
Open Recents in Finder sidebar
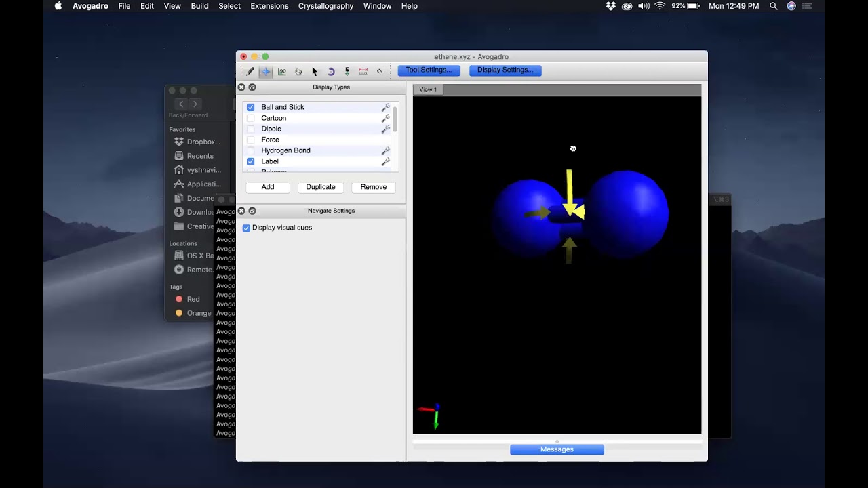(x=194, y=156)
